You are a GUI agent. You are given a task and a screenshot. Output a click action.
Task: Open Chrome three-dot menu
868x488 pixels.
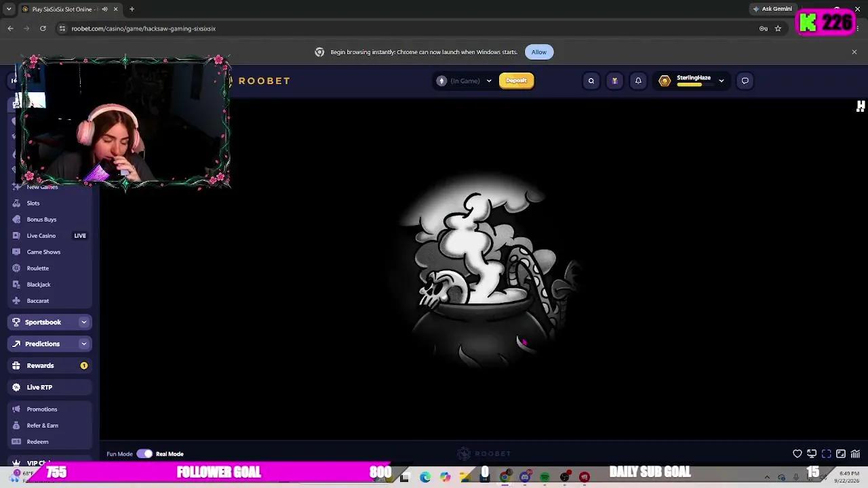pos(858,28)
